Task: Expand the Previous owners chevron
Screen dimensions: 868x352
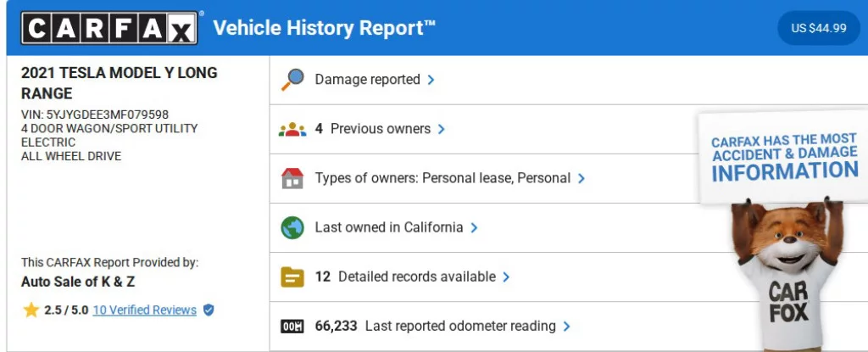Action: pyautogui.click(x=442, y=130)
